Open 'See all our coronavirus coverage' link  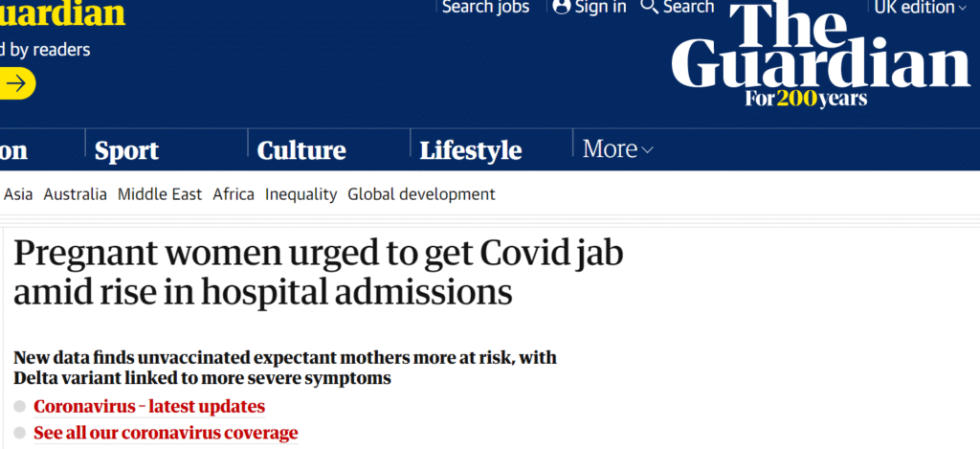[x=166, y=433]
